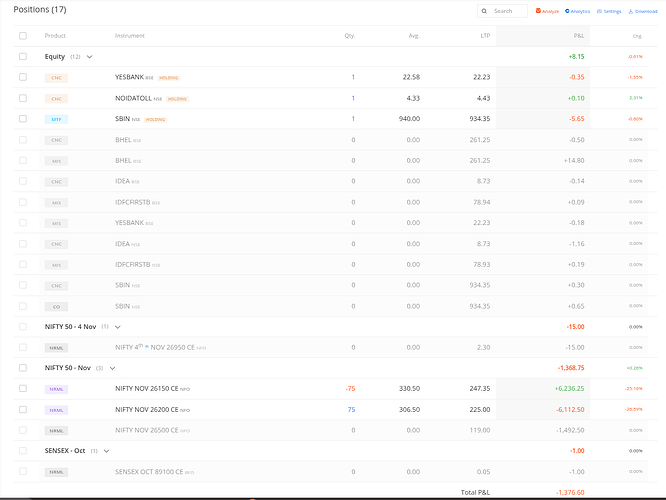Image resolution: width=666 pixels, height=500 pixels.
Task: Click the CNC badge on YESBANK row
Action: point(58,77)
